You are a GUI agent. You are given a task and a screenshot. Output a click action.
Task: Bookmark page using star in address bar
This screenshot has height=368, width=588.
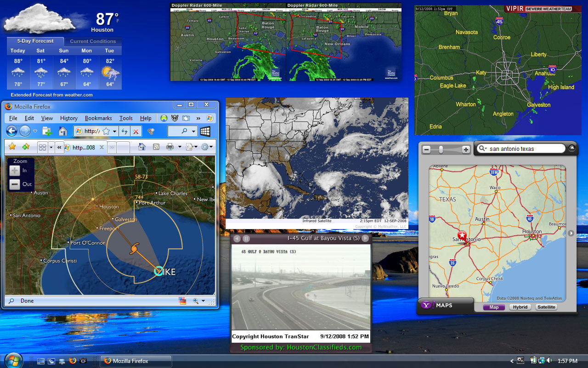click(x=106, y=132)
